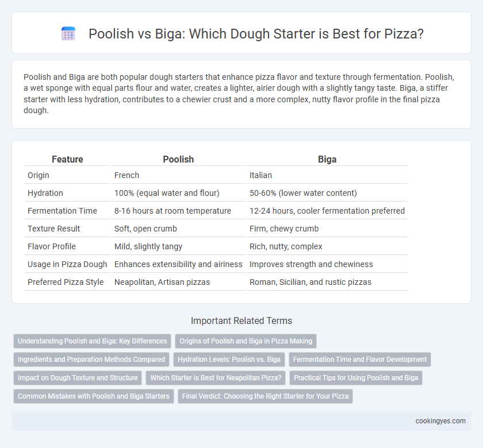
Task: Open 'Practical Tips for Using Poolish and Biga'
Action: (356, 378)
